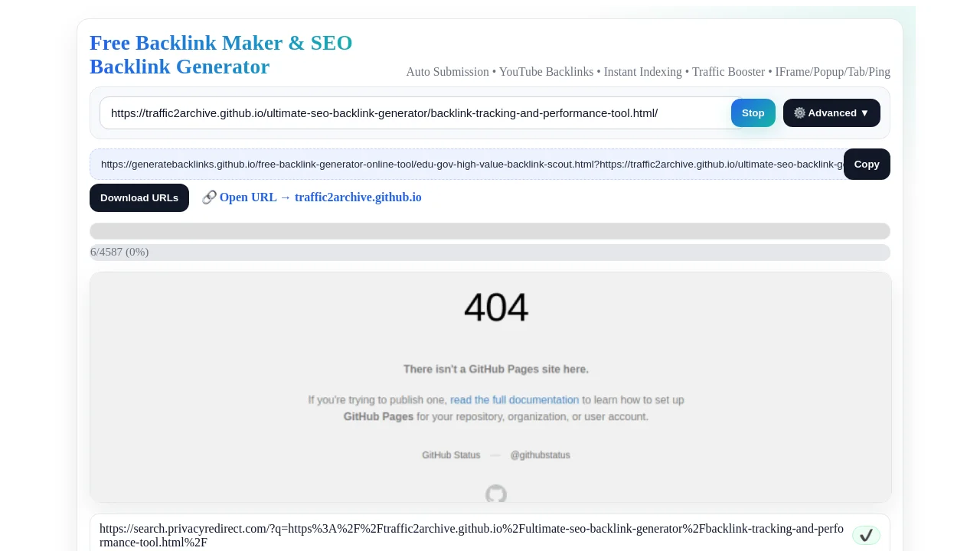The width and height of the screenshot is (980, 551).
Task: Click the 'Free Backlink Maker & SEO Backlink Generator' title
Action: [x=221, y=54]
